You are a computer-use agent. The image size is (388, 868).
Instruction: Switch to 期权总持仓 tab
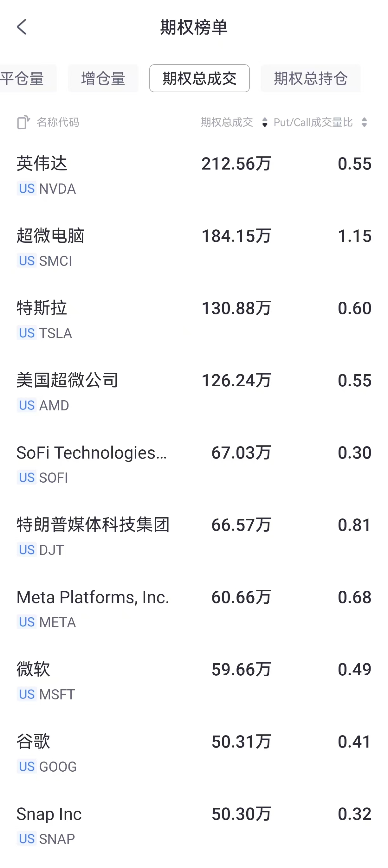310,79
